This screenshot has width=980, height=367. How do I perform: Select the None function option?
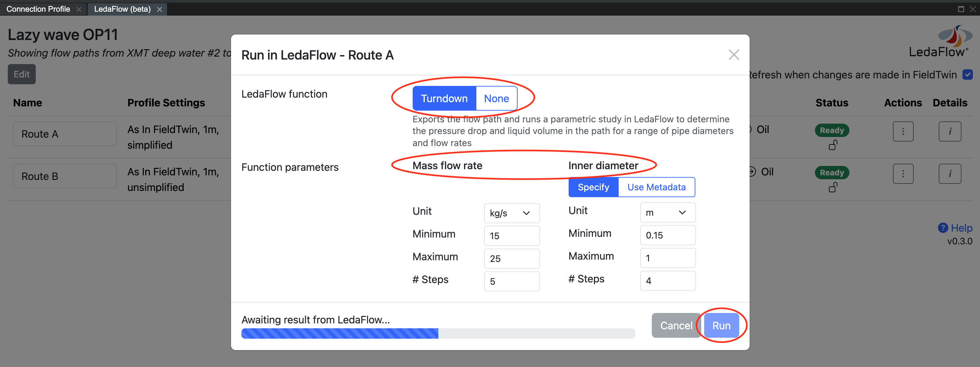point(496,98)
